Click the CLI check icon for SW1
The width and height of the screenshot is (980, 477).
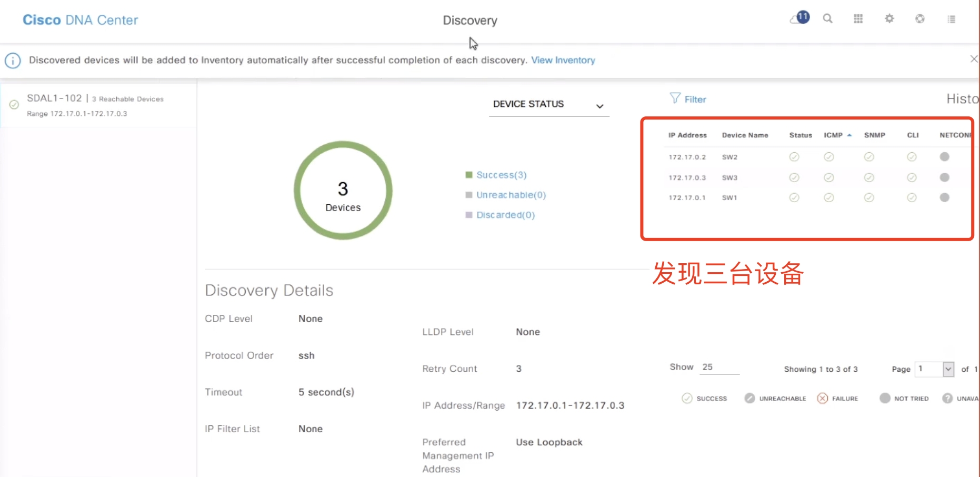pyautogui.click(x=912, y=197)
